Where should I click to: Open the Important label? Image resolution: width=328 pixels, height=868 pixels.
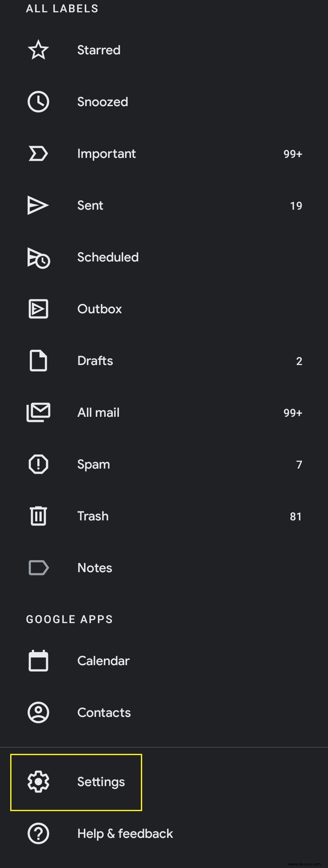tap(164, 154)
